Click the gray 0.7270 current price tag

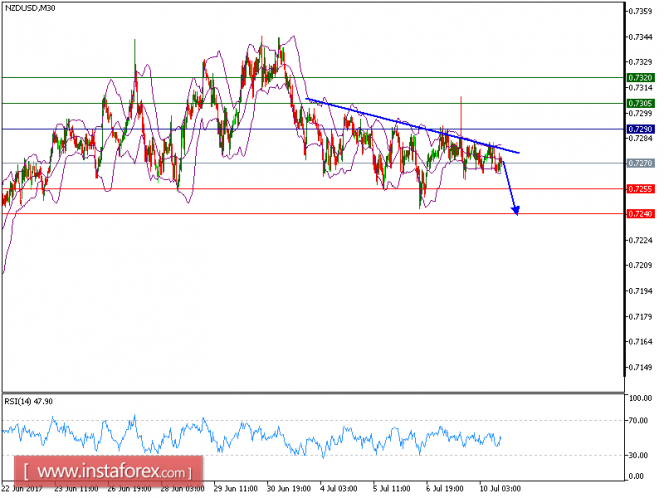(639, 163)
